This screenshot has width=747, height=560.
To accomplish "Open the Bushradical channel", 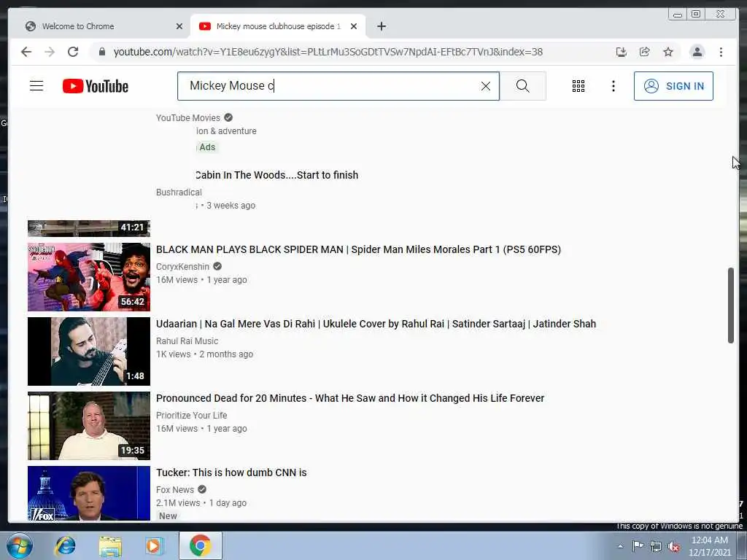I will (179, 192).
